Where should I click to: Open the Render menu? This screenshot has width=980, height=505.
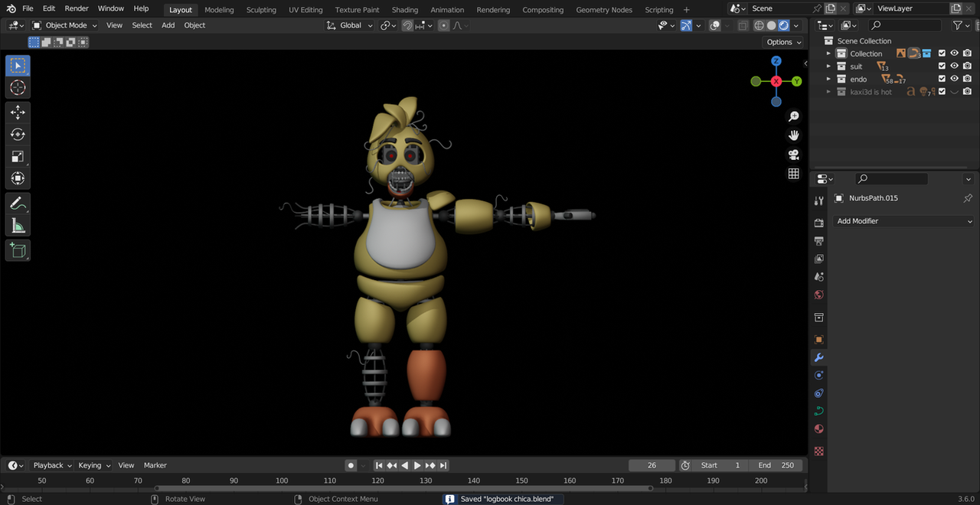(x=77, y=8)
